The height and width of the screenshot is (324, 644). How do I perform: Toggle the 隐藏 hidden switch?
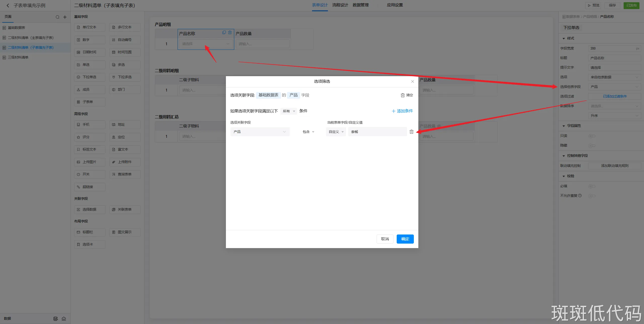pos(591,146)
